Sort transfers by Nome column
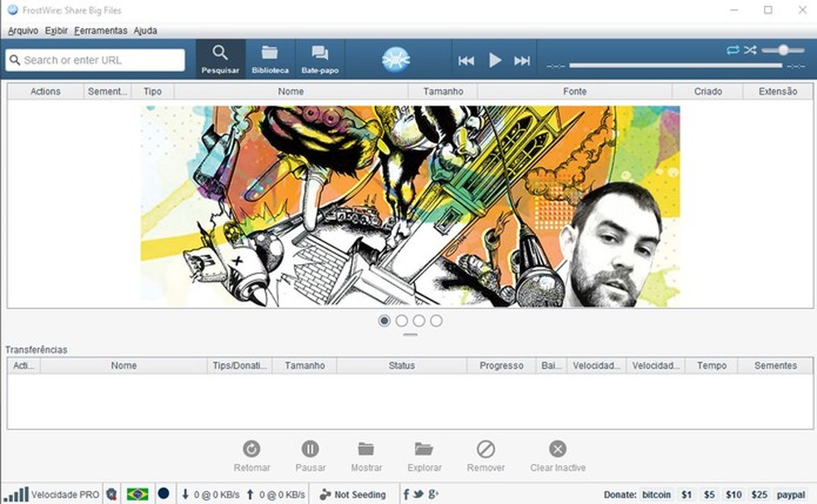817x504 pixels. pos(124,365)
